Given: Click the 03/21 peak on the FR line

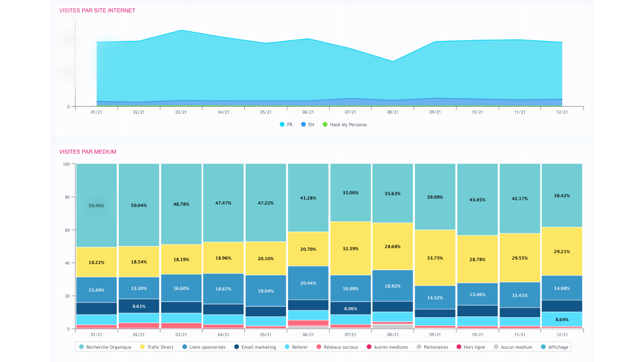Looking at the screenshot, I should [181, 30].
